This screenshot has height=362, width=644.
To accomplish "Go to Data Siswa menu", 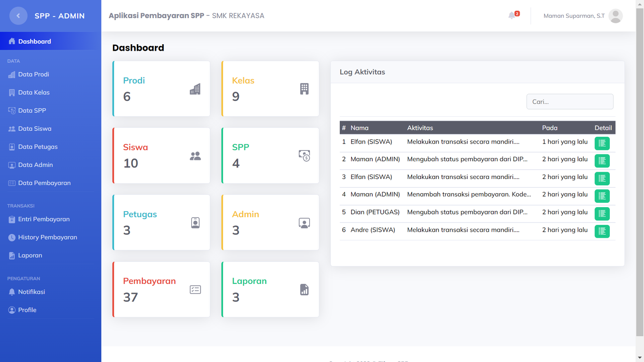I will click(x=35, y=129).
